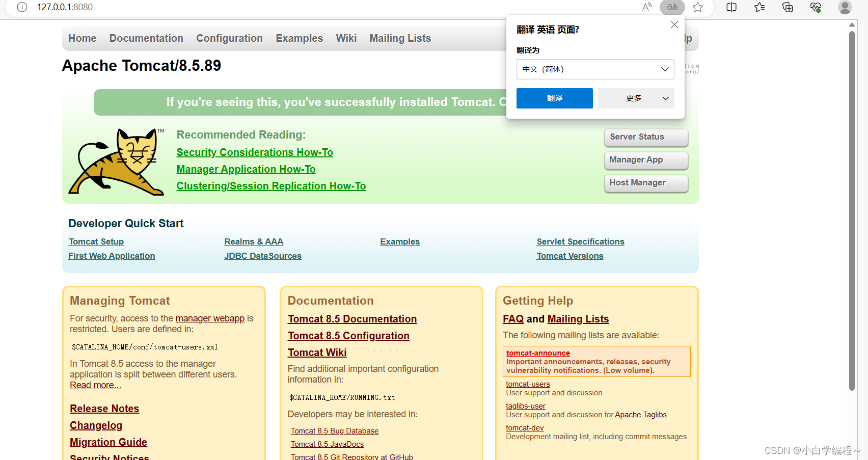Open Manager Application How-To link
Viewport: 868px width, 460px height.
[246, 169]
